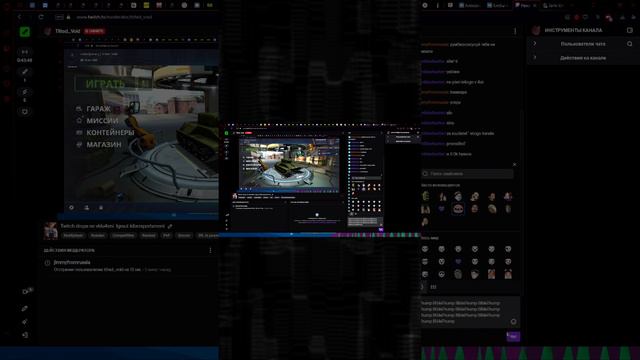Pick the last emote in the bottom grid
Image resolution: width=640 pixels, height=360 pixels.
(x=508, y=274)
